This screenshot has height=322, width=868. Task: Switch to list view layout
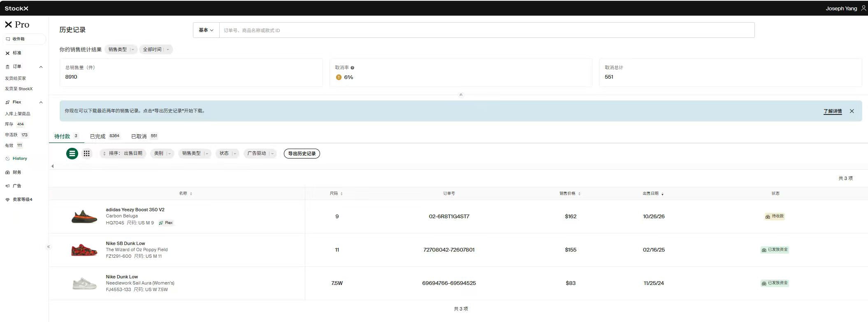72,154
